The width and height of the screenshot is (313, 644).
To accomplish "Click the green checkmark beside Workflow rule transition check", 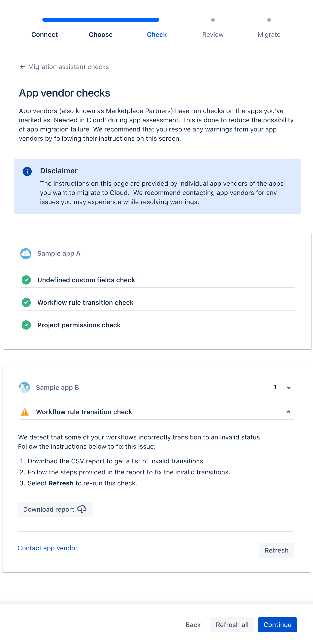I will click(26, 302).
